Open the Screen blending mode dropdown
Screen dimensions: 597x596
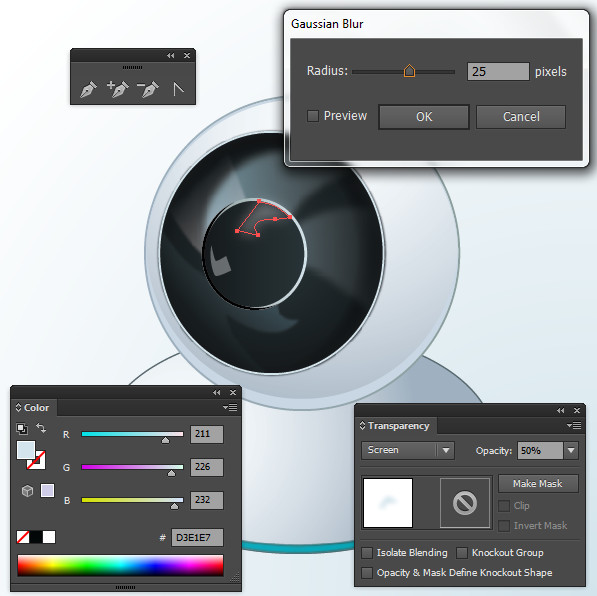[x=408, y=451]
